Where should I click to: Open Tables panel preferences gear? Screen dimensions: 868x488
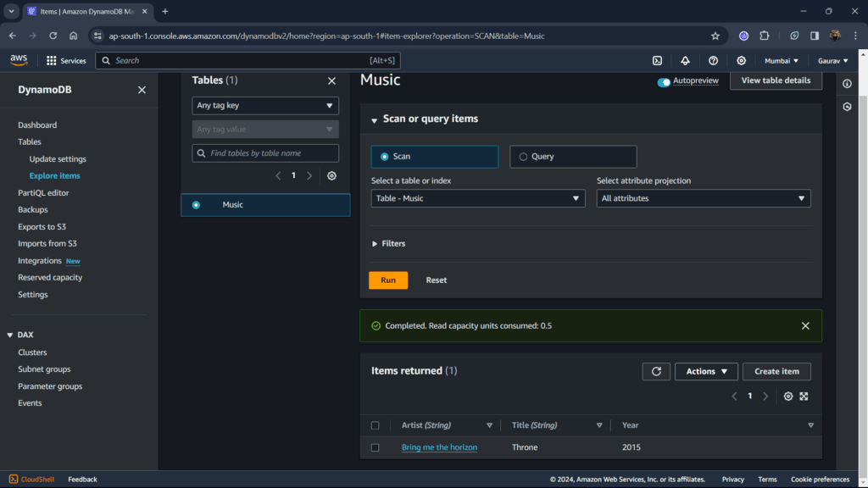coord(331,176)
